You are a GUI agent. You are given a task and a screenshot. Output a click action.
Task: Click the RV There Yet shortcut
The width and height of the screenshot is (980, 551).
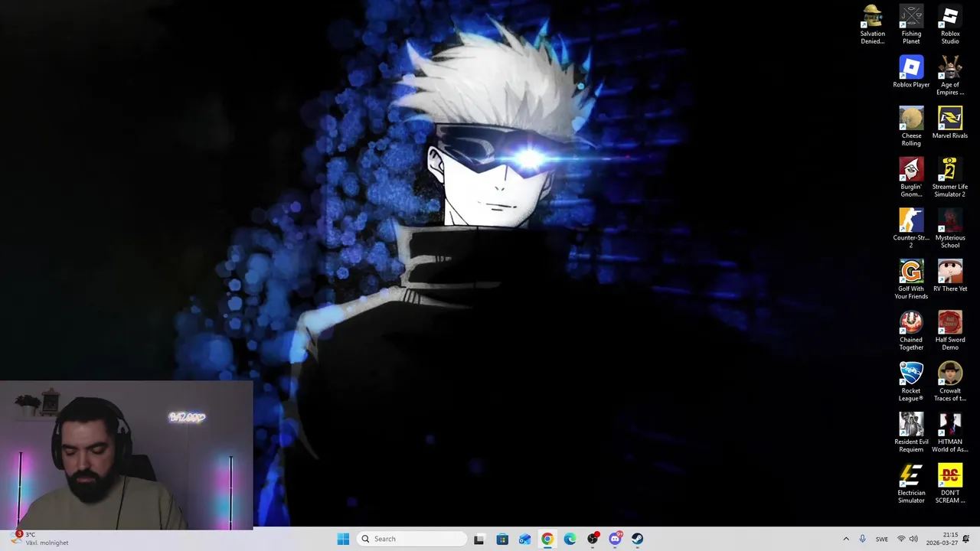pos(950,276)
